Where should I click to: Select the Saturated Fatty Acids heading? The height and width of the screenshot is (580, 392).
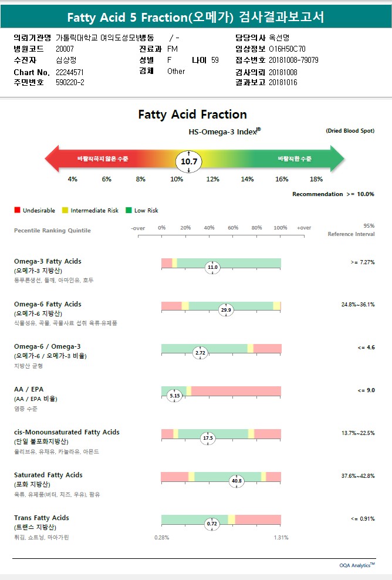[x=48, y=475]
